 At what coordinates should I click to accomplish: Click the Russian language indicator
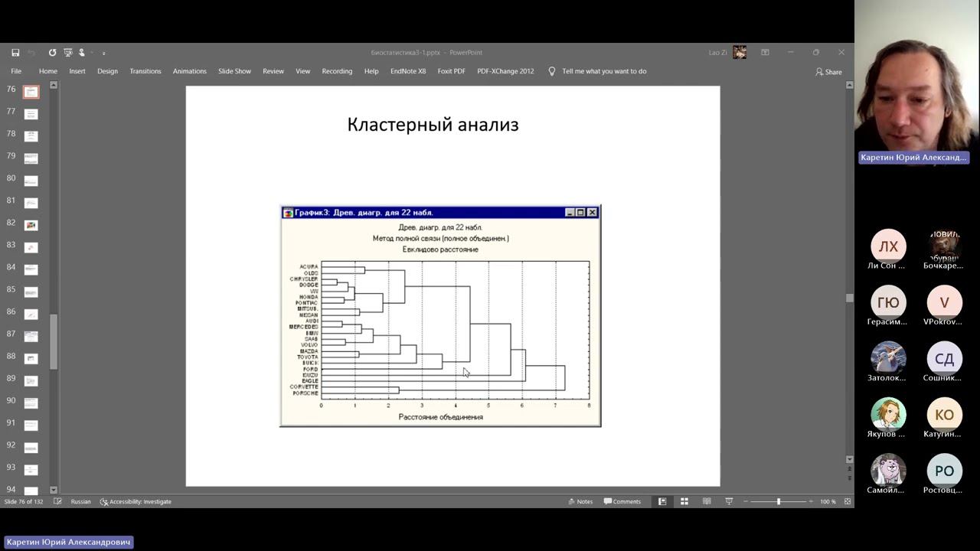(x=80, y=502)
